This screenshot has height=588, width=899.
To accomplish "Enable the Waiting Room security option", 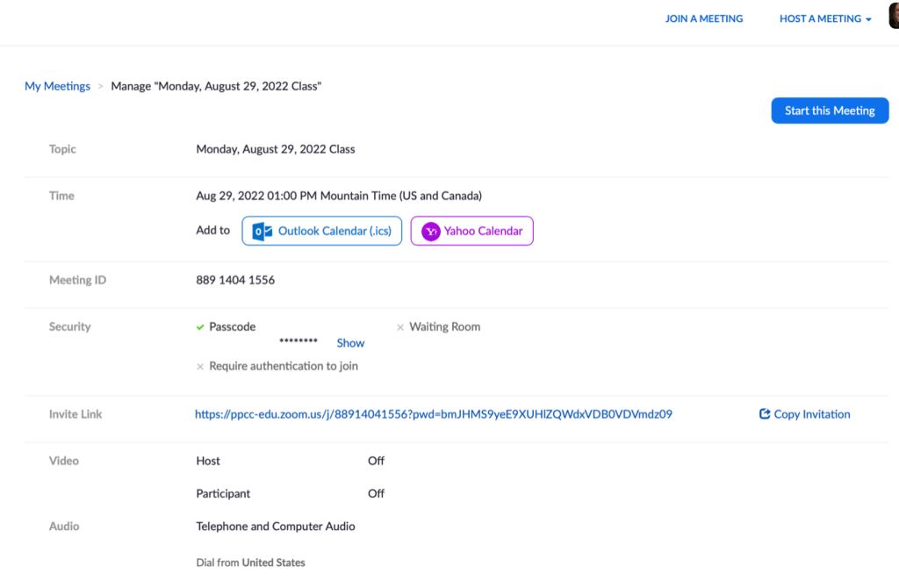I will coord(400,326).
